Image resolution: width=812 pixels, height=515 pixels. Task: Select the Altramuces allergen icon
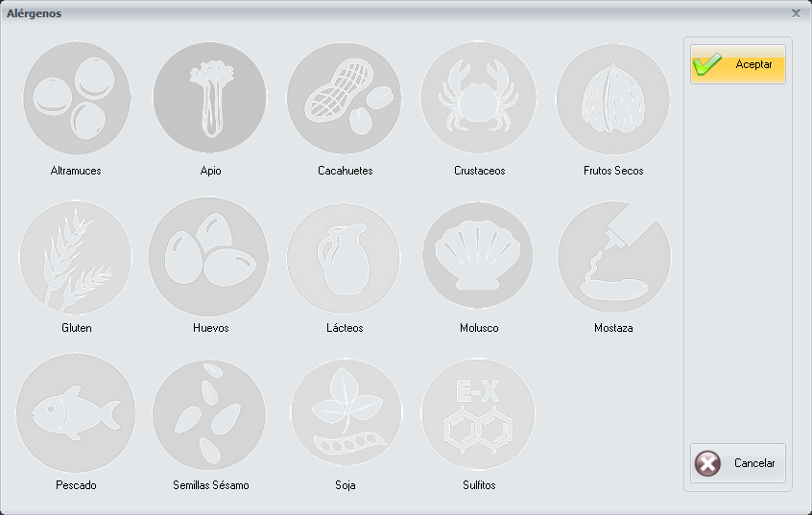(76, 99)
